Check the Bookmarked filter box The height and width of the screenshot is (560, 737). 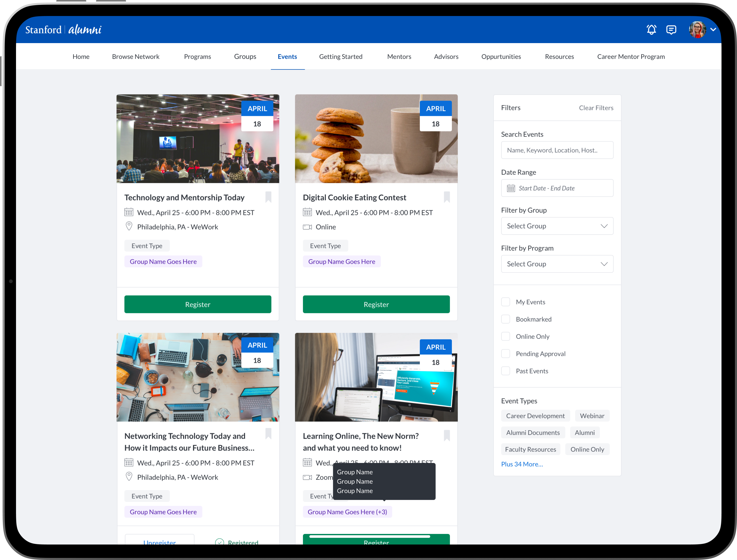(506, 319)
